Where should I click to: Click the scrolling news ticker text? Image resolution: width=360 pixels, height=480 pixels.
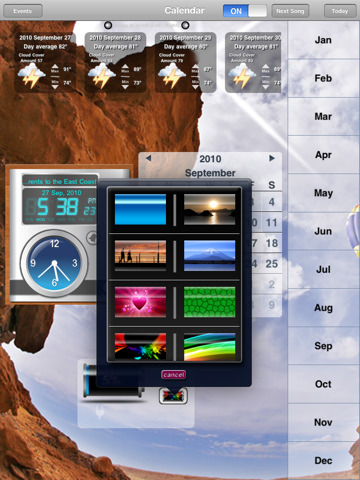(x=60, y=181)
